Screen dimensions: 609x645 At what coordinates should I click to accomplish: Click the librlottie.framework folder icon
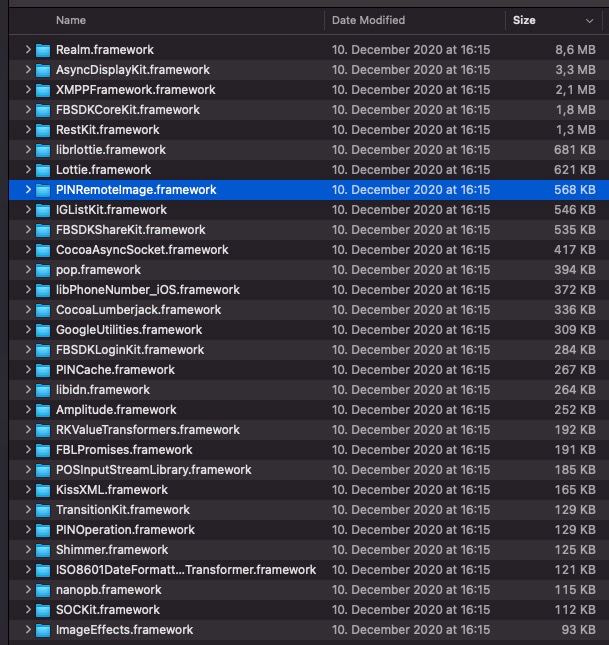coord(43,150)
